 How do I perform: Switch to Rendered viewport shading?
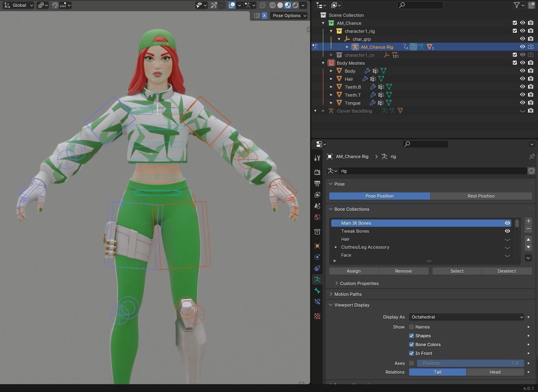pos(295,5)
